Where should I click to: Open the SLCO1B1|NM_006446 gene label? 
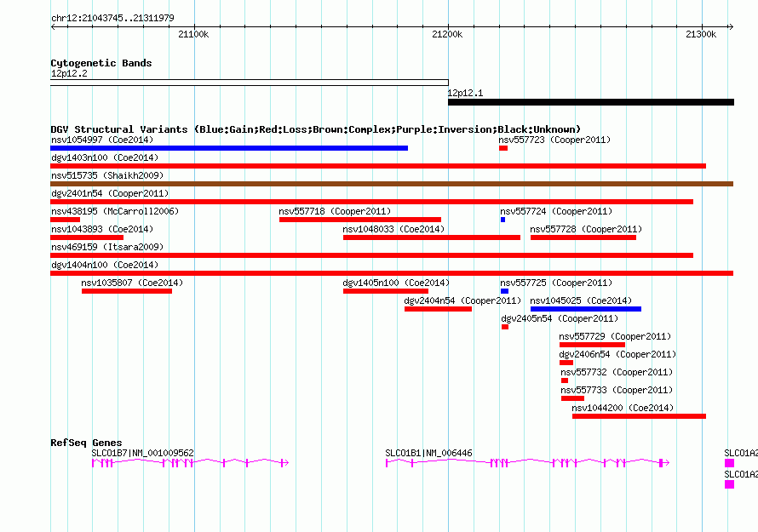(428, 453)
